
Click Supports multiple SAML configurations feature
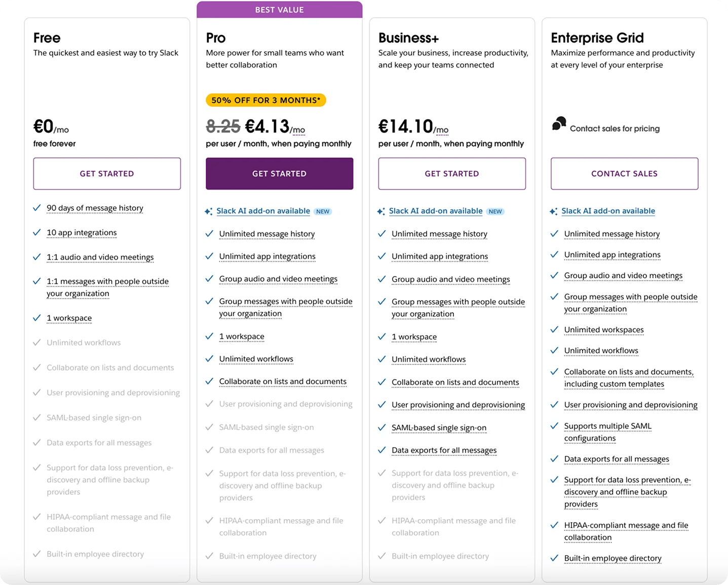click(607, 432)
